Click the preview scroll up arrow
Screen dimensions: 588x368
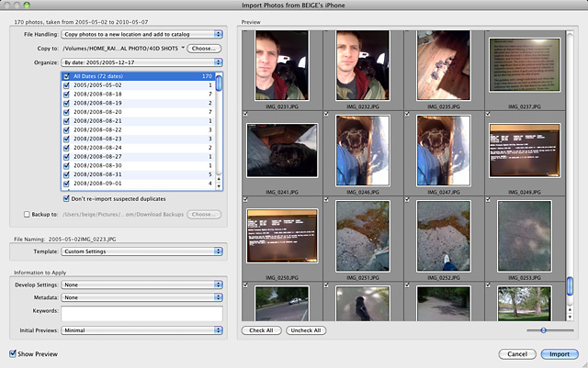coord(570,309)
